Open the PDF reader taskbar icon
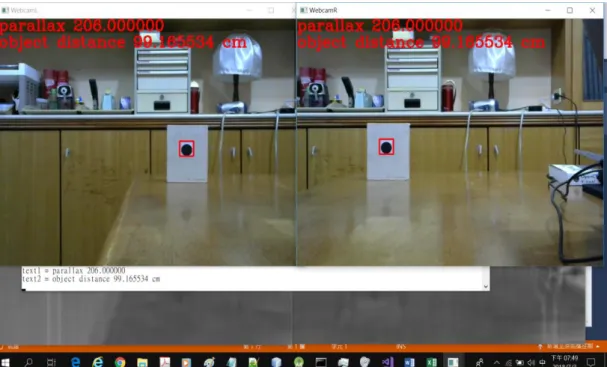607x367 pixels. (165, 362)
